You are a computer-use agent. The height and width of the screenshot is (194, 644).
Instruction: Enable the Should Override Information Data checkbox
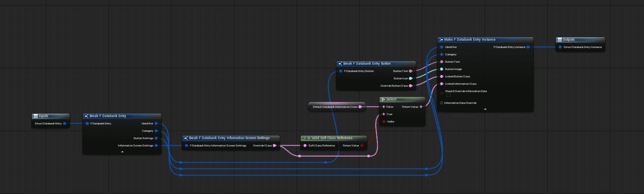tap(448, 96)
